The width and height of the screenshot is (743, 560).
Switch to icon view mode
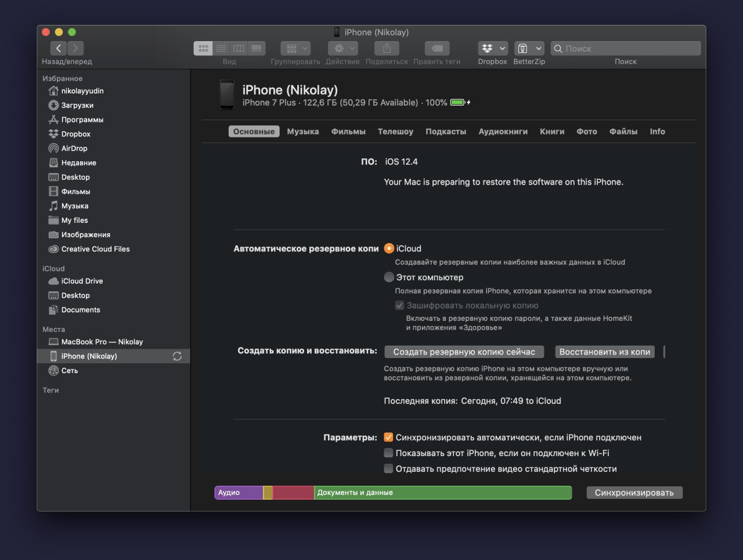click(203, 48)
